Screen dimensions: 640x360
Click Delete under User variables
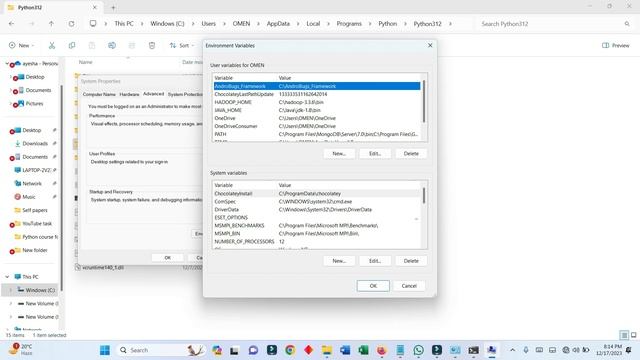coord(411,153)
